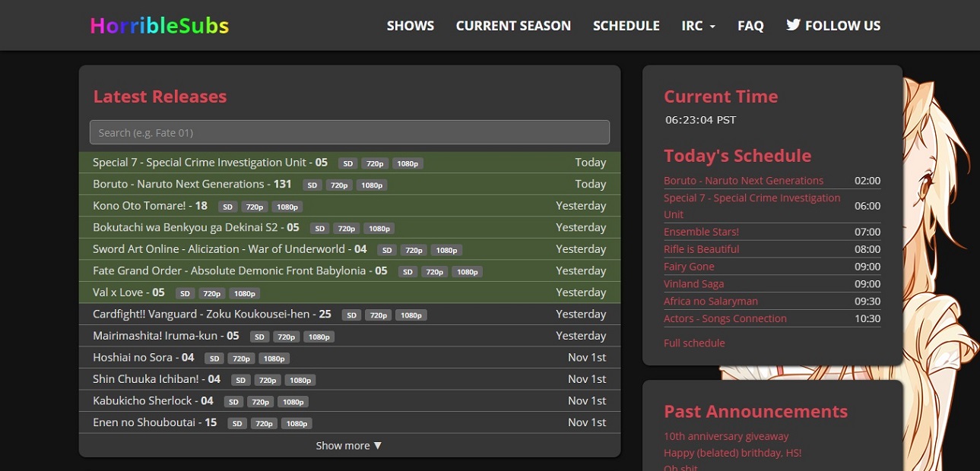Screen dimensions: 980x471
Task: Open Cardfight!! Vanguard Zoku Koukousei-hen title
Action: 212,314
